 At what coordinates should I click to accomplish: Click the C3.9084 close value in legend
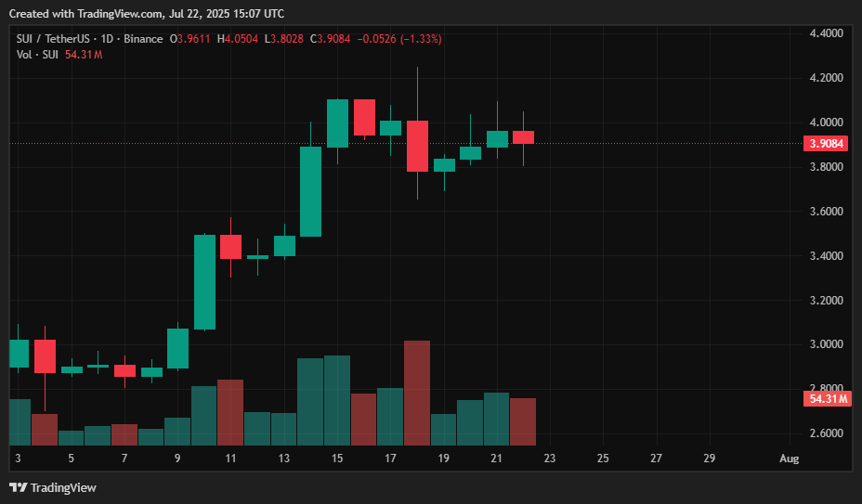[x=335, y=39]
